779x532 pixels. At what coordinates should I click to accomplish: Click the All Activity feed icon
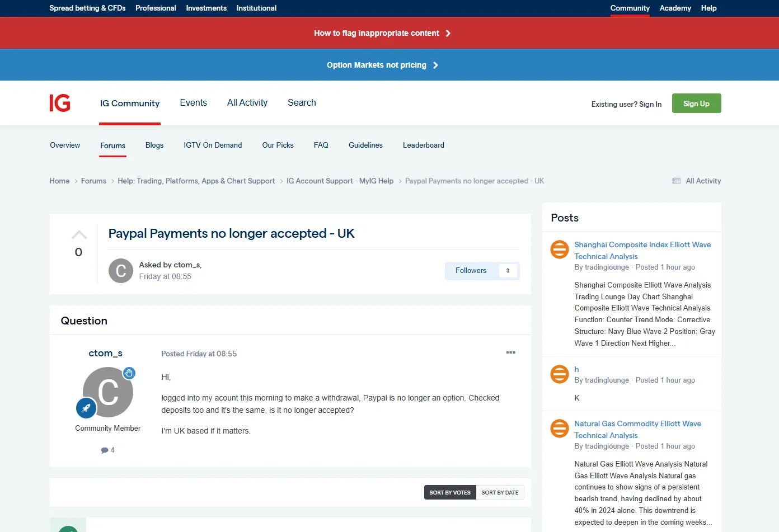click(x=676, y=181)
